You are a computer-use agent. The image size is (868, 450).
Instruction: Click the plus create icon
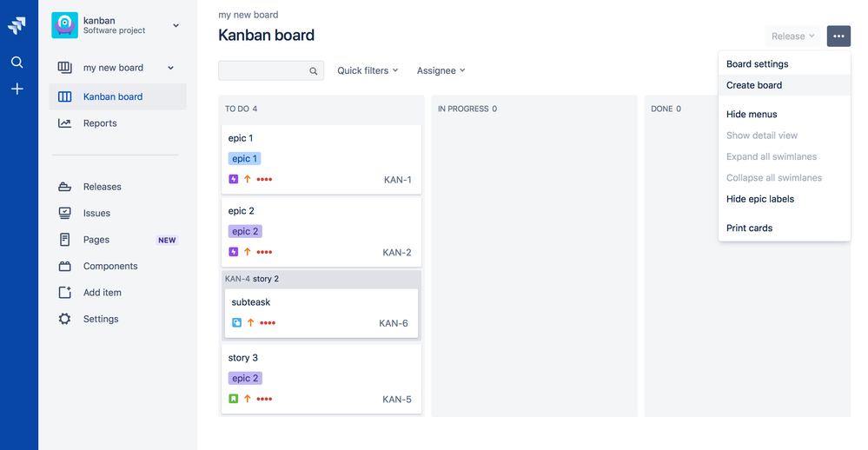tap(17, 89)
